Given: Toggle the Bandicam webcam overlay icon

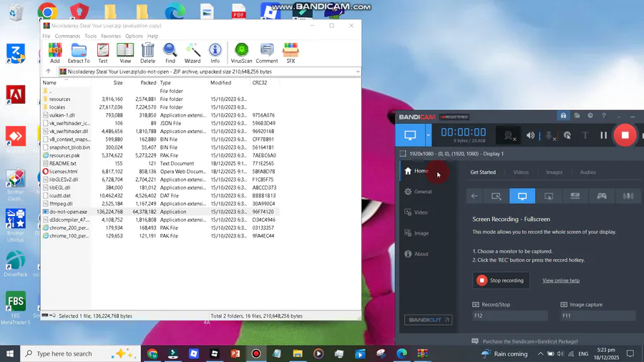Looking at the screenshot, I should [509, 135].
